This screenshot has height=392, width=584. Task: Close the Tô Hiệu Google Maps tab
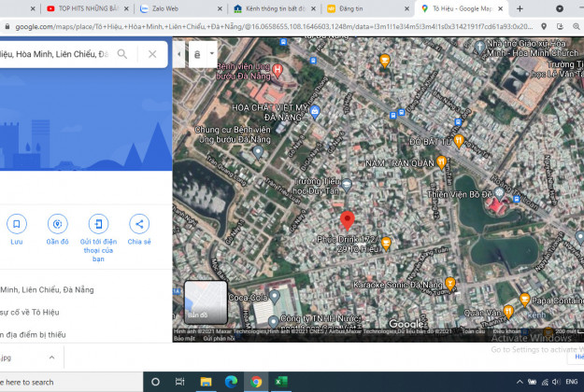(501, 8)
